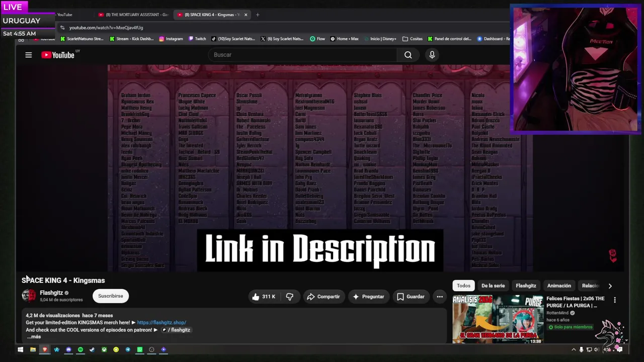Open the volume control tray icon
The image size is (644, 362).
tap(597, 349)
